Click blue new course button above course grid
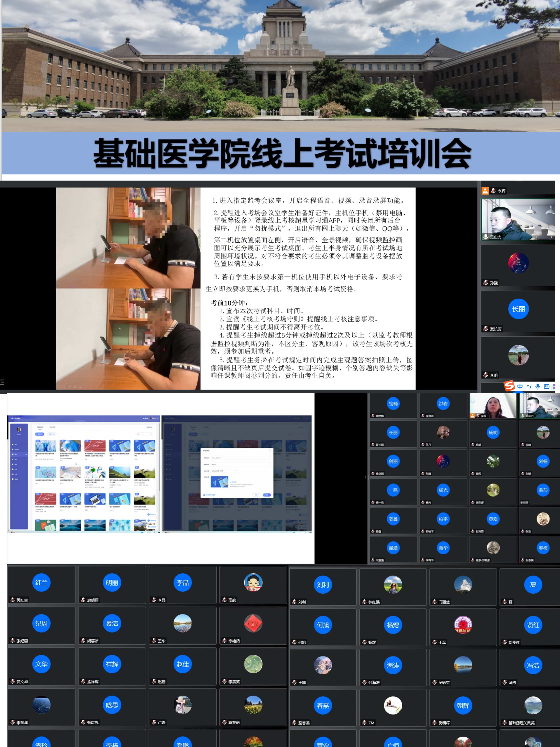This screenshot has height=747, width=560. click(40, 434)
